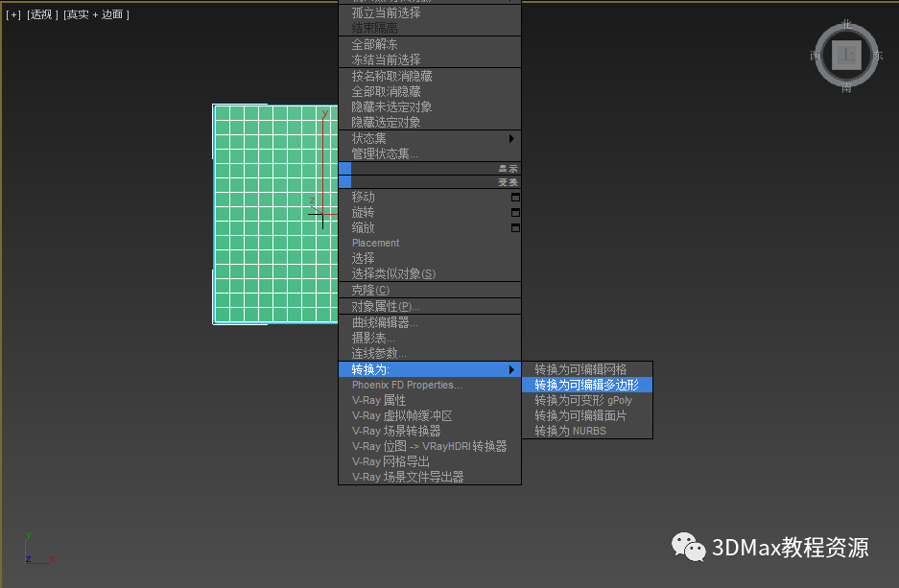
Task: Open 摄影表... entry
Action: coord(430,339)
